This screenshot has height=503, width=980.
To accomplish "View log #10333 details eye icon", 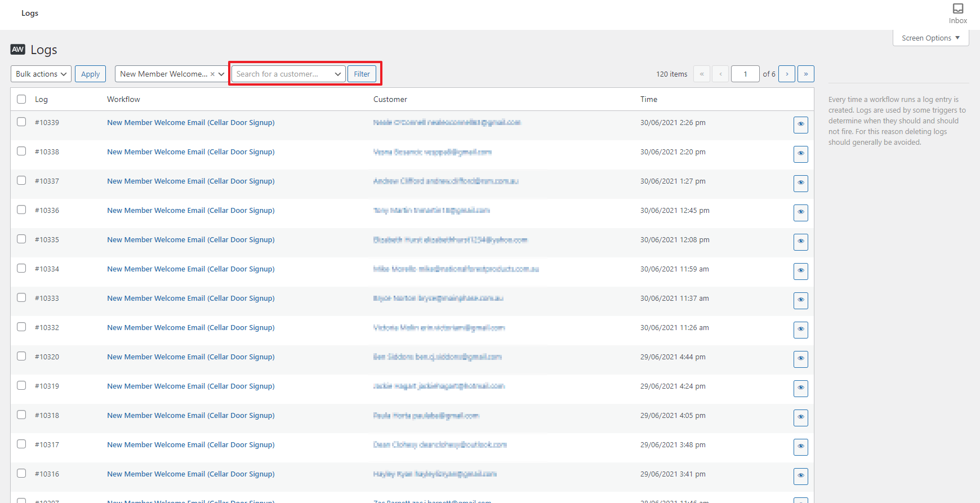I will click(x=800, y=300).
